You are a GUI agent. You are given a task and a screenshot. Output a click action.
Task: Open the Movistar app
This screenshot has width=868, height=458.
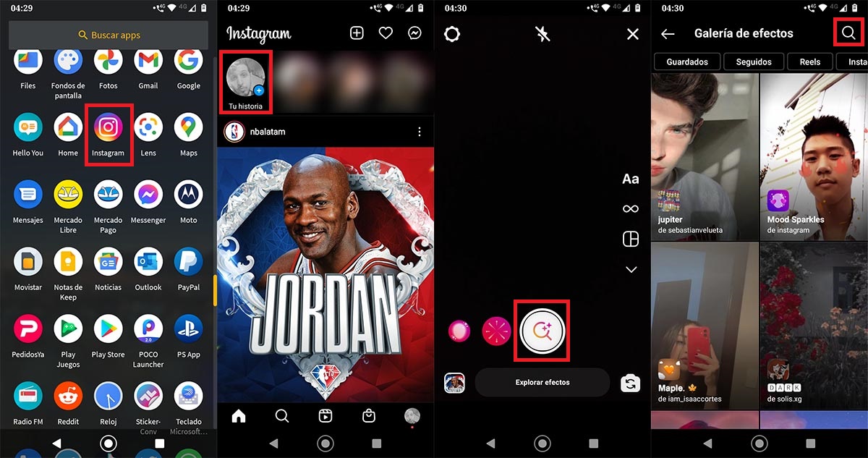[x=28, y=262]
